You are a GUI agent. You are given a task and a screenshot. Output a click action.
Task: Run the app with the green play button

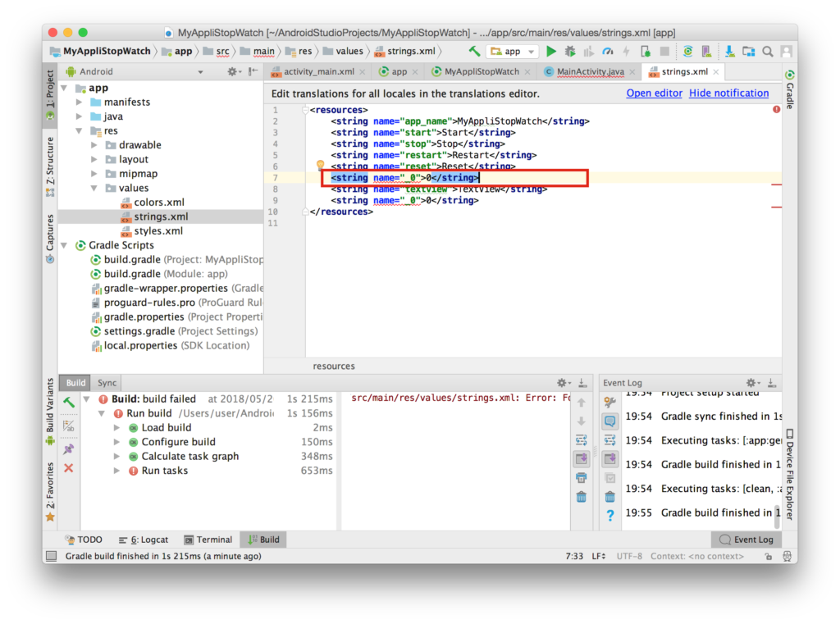(x=550, y=52)
